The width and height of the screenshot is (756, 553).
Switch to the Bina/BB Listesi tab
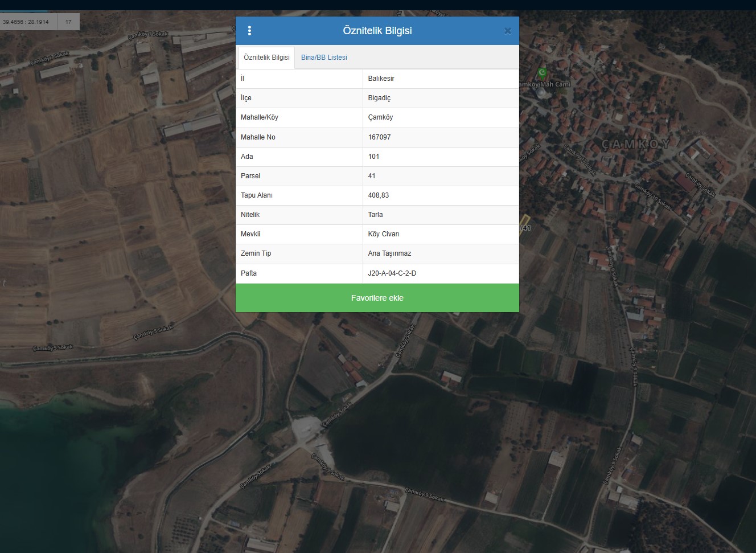tap(324, 58)
